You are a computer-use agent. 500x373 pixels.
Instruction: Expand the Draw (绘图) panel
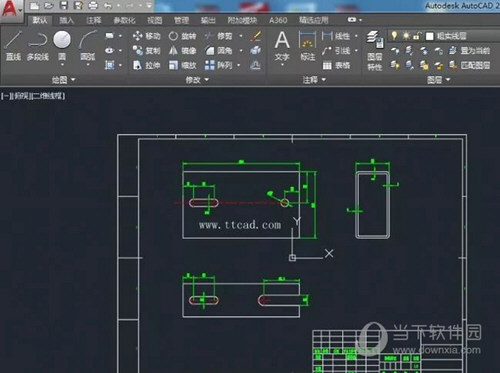point(63,80)
